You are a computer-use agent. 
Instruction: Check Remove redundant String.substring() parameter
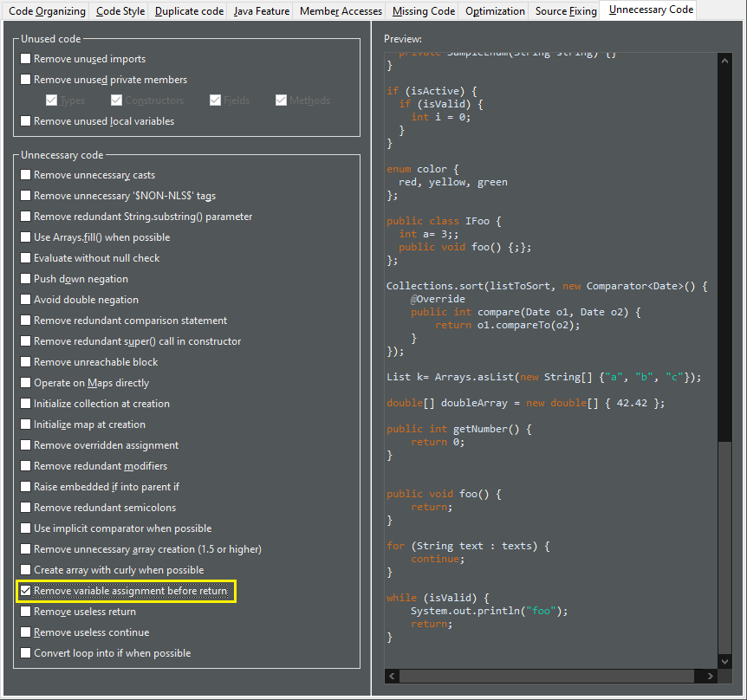(x=26, y=217)
